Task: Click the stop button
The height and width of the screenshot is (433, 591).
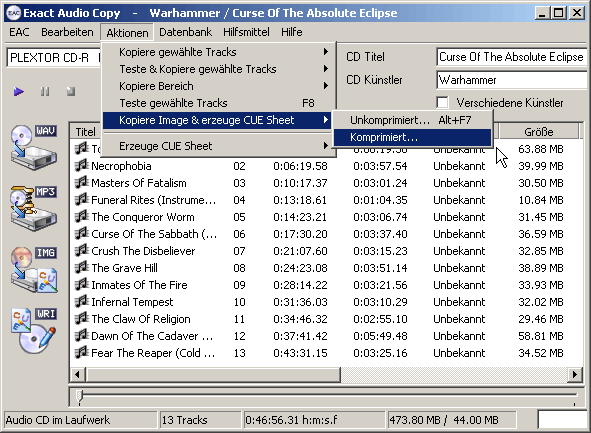Action: point(70,92)
